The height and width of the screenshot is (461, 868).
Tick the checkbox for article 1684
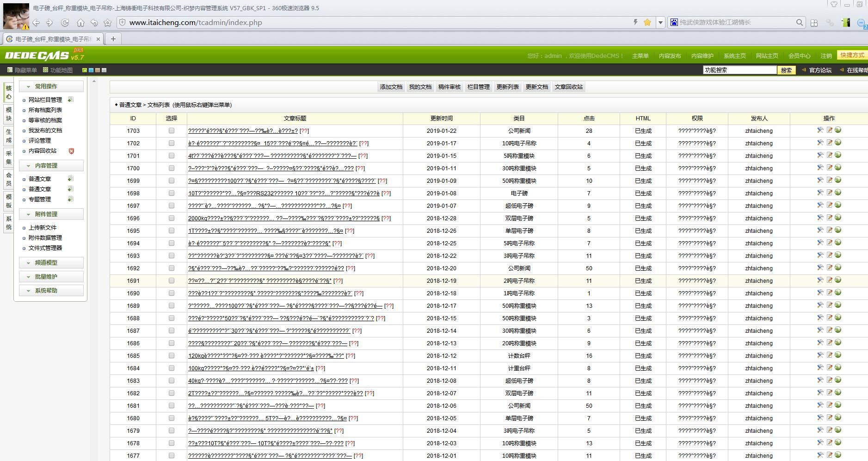pos(172,368)
